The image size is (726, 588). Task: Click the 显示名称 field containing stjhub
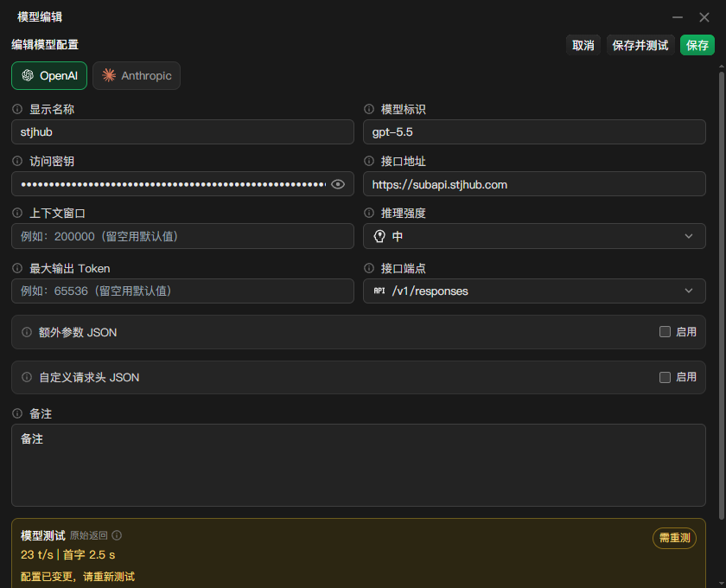tap(183, 132)
